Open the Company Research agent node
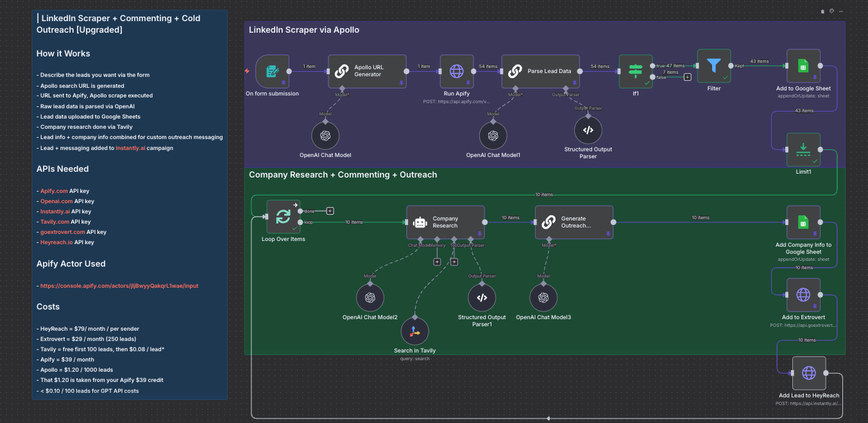868x423 pixels. pyautogui.click(x=445, y=222)
